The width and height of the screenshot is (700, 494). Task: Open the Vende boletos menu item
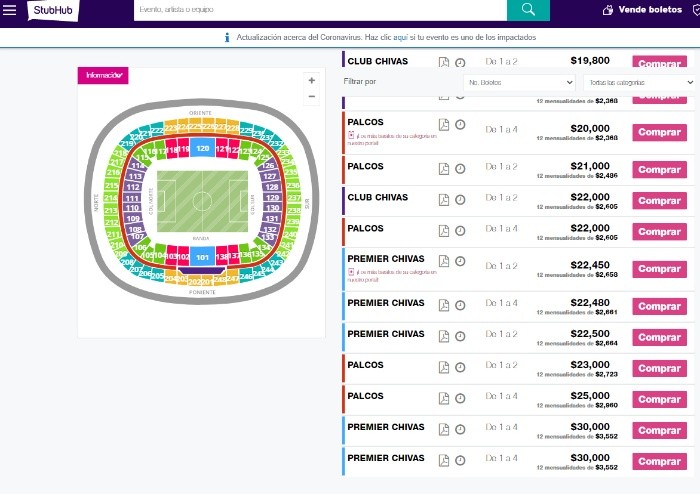(650, 10)
